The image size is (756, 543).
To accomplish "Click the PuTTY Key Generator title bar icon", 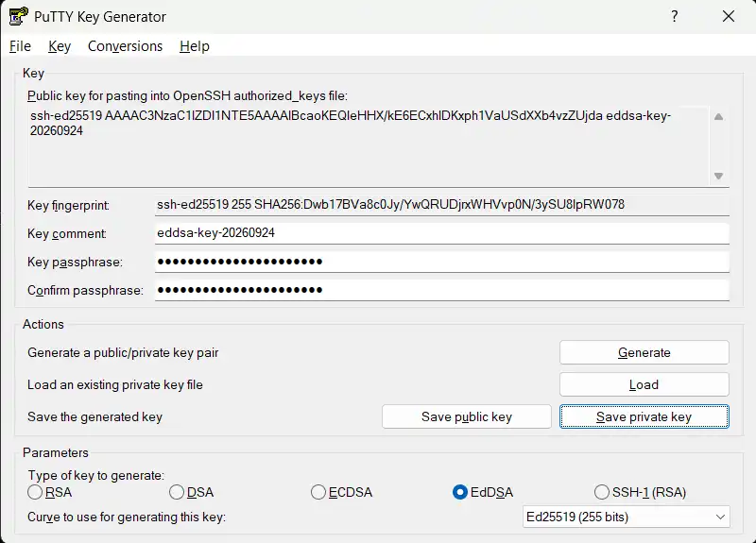I will [x=18, y=16].
